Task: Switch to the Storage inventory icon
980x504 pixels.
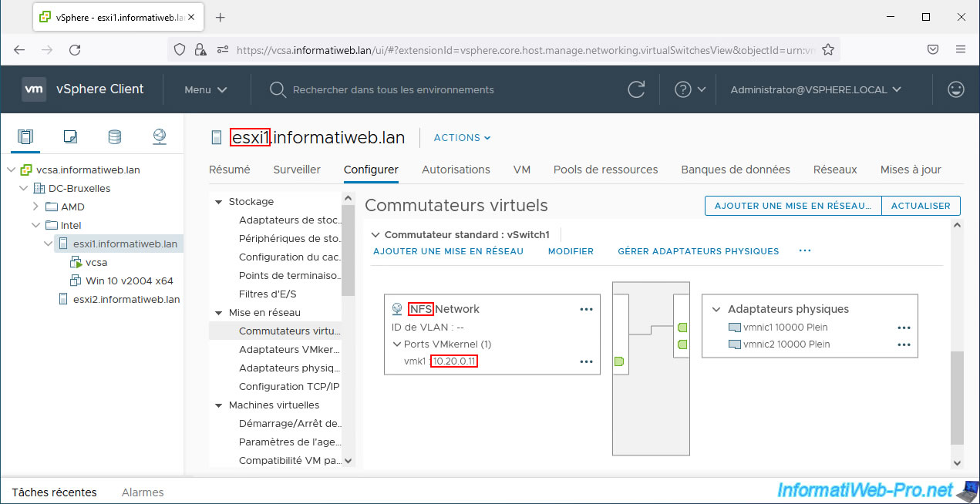Action: (114, 137)
